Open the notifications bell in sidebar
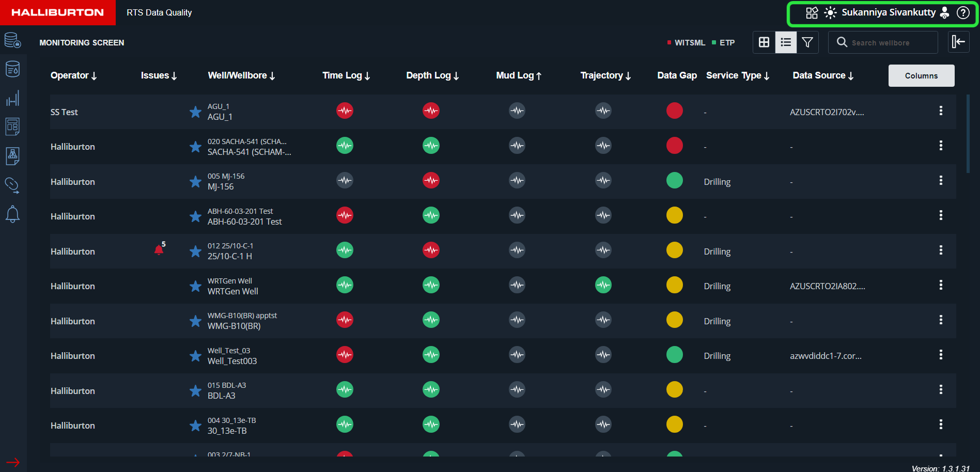 (12, 214)
